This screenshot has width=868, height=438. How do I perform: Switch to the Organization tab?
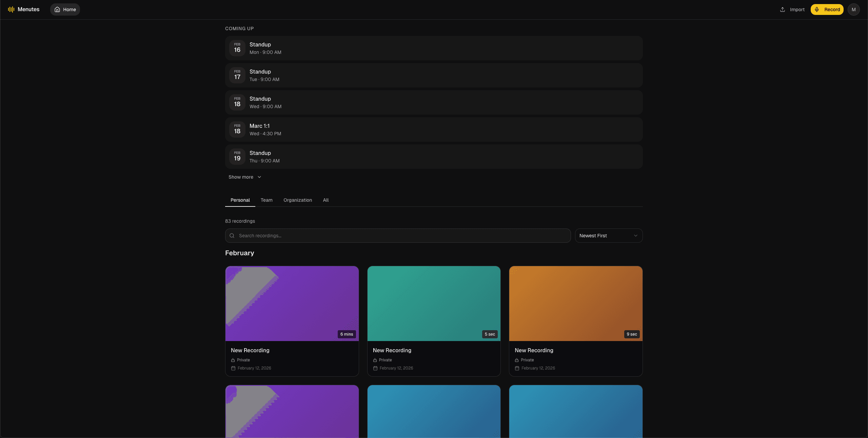[298, 200]
